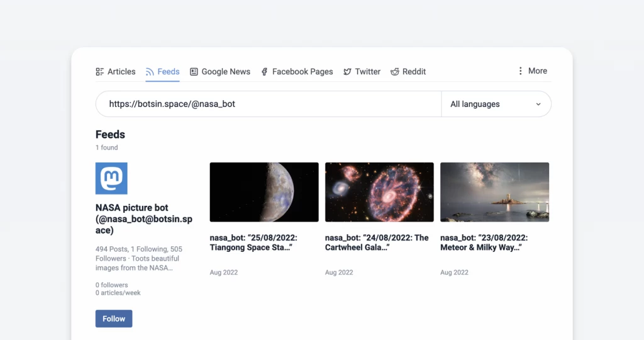The image size is (644, 340).
Task: Expand the language chevron arrow
Action: [x=538, y=105]
